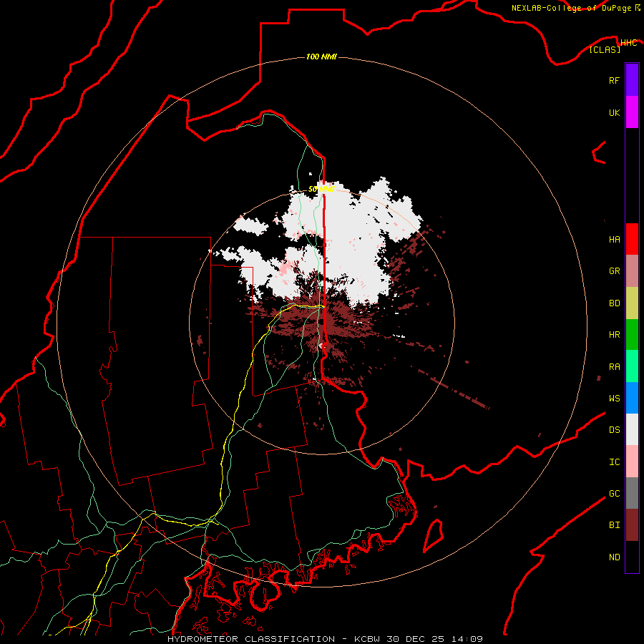Click the RA light green legend swatch
This screenshot has width=644, height=644.
(632, 366)
